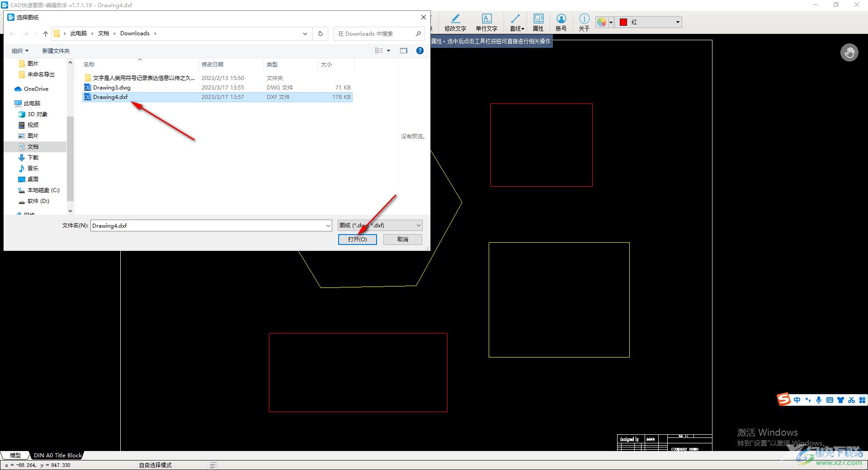868x470 pixels.
Task: Sort files by 大小 column header
Action: click(336, 64)
